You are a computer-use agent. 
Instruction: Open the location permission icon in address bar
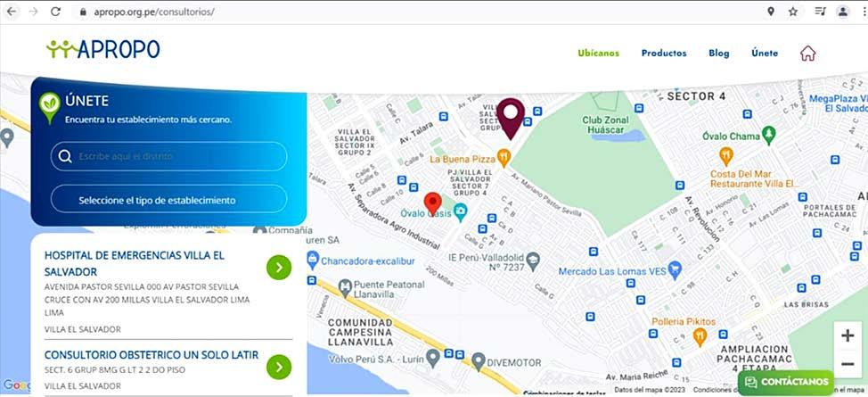click(771, 12)
